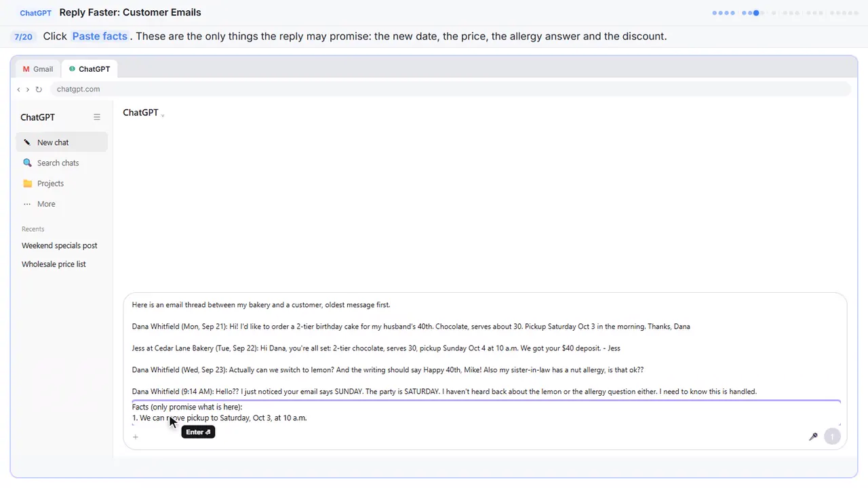868x488 pixels.
Task: Click the Projects folder icon
Action: [x=27, y=184]
